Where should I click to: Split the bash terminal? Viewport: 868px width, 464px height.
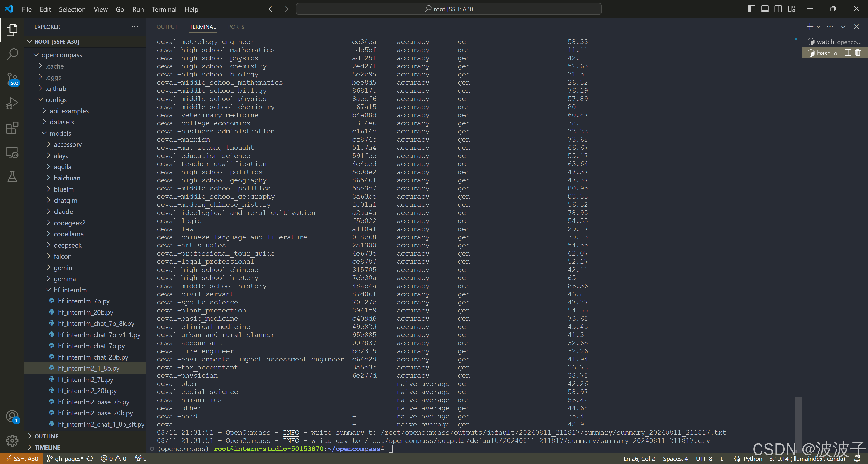coord(848,53)
